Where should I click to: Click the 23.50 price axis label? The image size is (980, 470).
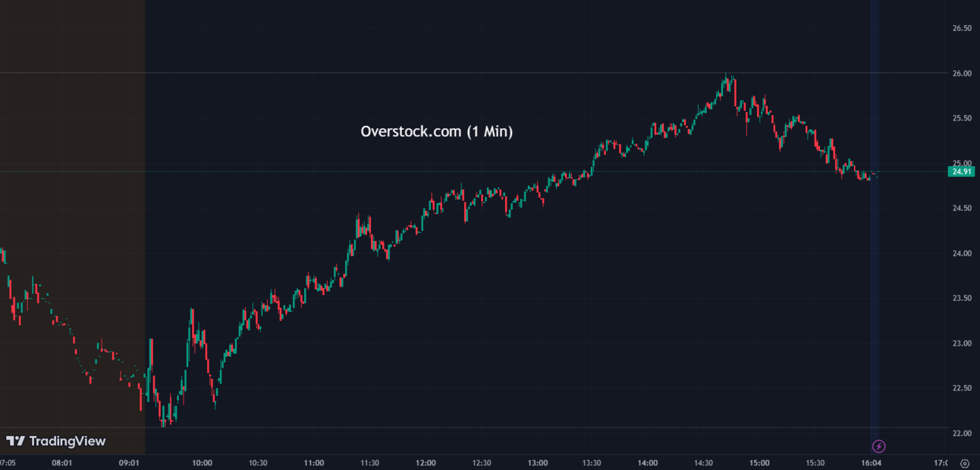tap(962, 299)
